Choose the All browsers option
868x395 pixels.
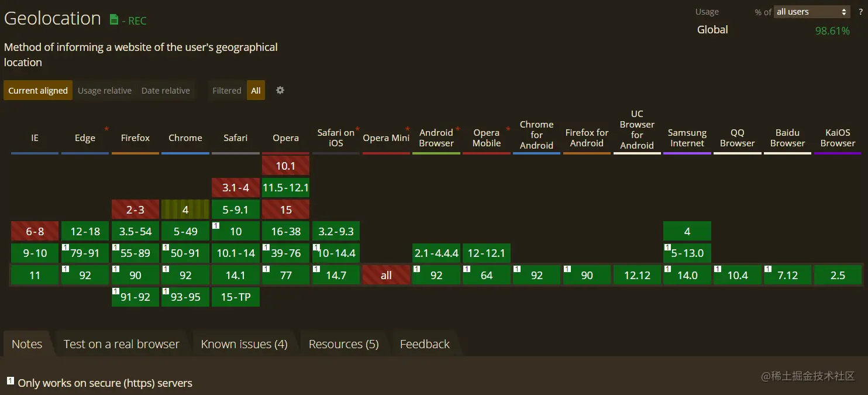point(256,90)
